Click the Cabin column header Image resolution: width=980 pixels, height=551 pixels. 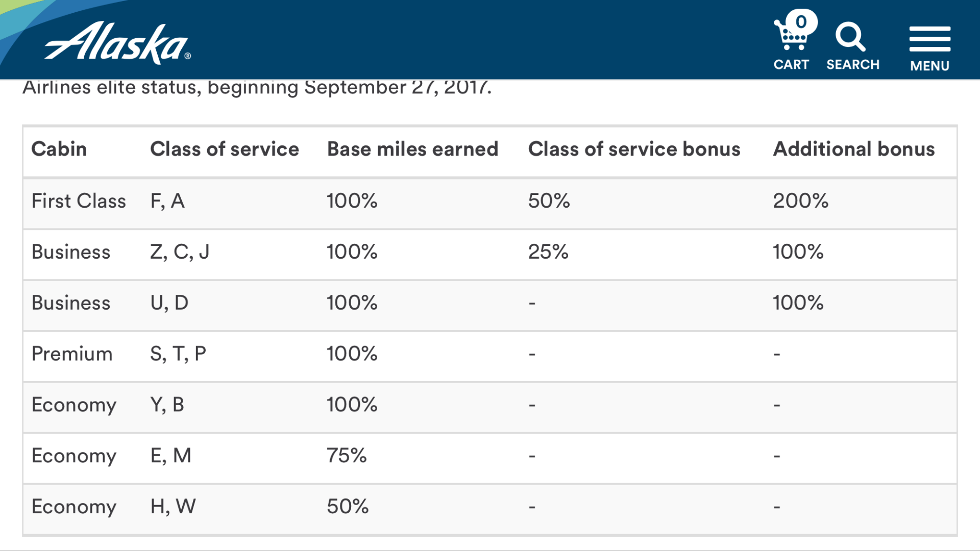pyautogui.click(x=59, y=149)
